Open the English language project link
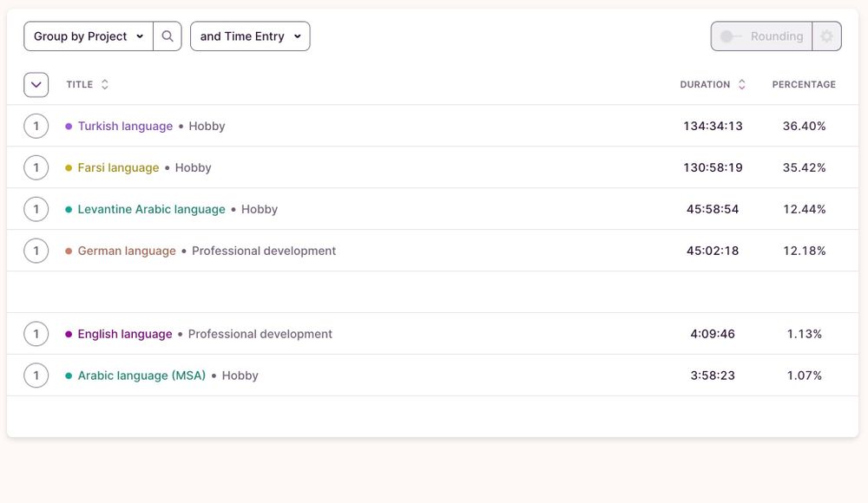Viewport: 868px width, 503px height. (124, 334)
